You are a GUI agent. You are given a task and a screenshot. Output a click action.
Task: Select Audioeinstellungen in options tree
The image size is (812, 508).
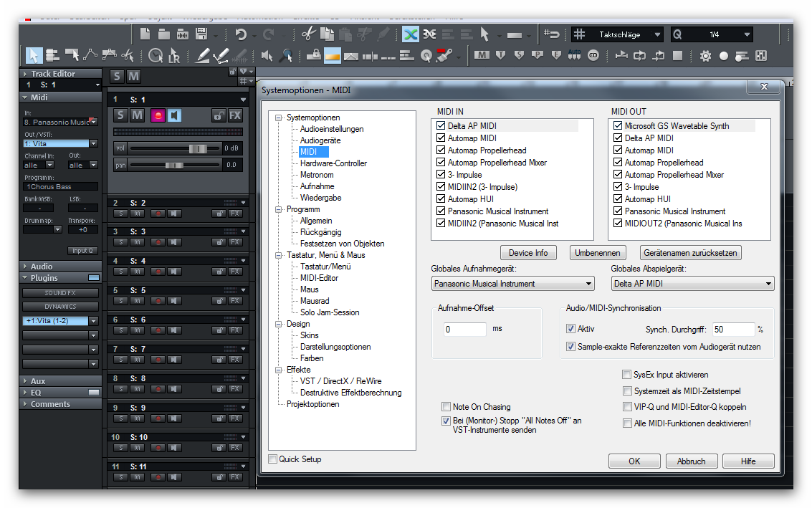(x=332, y=129)
